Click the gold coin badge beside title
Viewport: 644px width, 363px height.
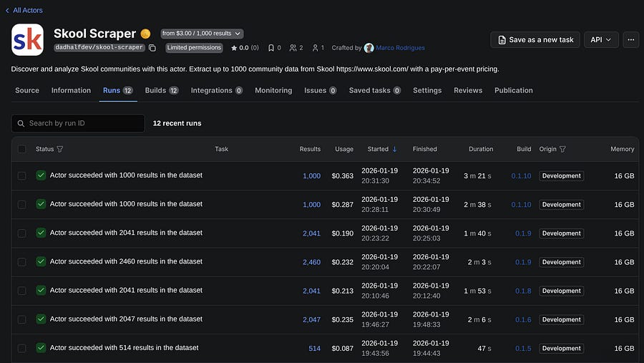[x=145, y=34]
